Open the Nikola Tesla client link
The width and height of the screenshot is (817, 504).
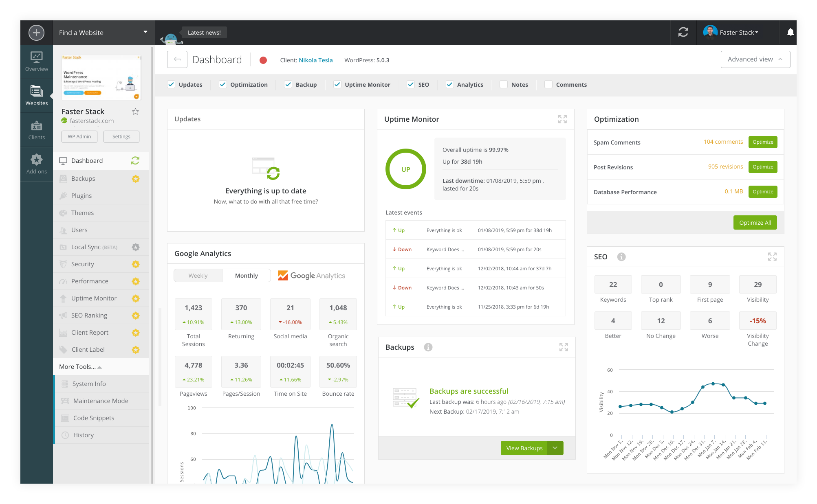tap(315, 60)
